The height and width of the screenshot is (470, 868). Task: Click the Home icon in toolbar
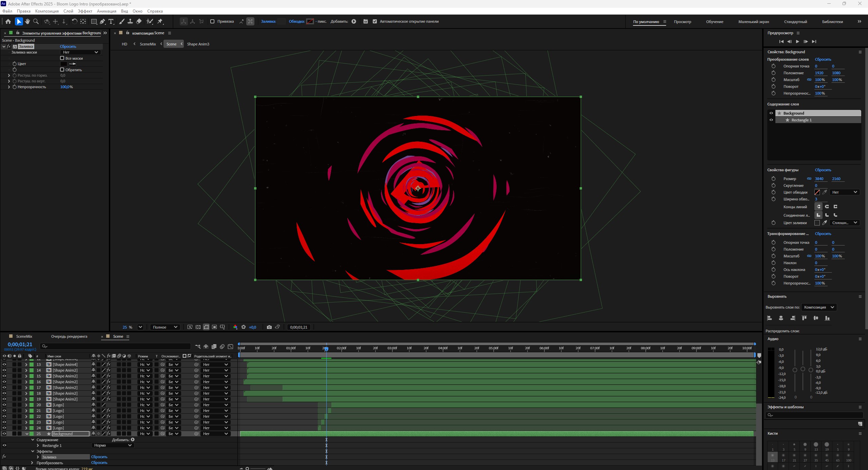pos(8,21)
